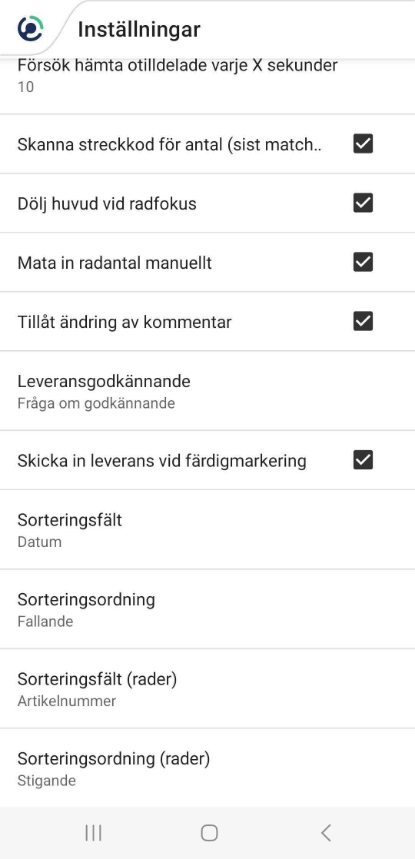The image size is (415, 859).
Task: Open Sorteringsfält (rader) showing Artikelnummer
Action: [208, 689]
